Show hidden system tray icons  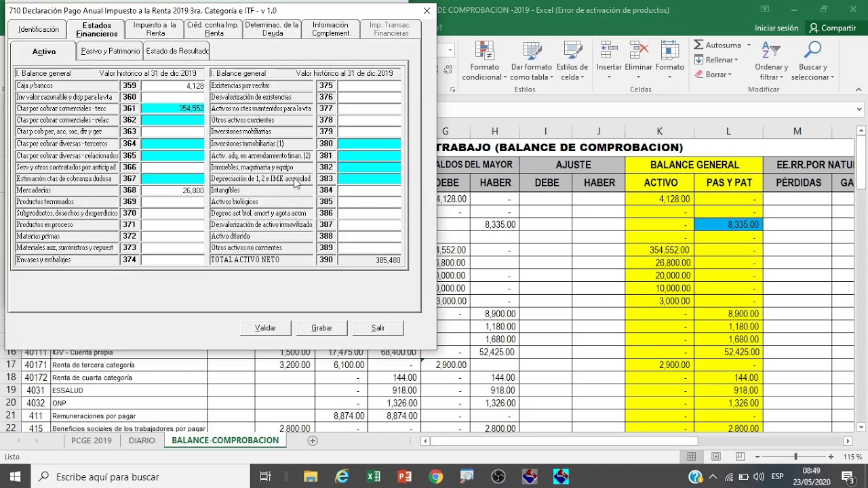(712, 476)
